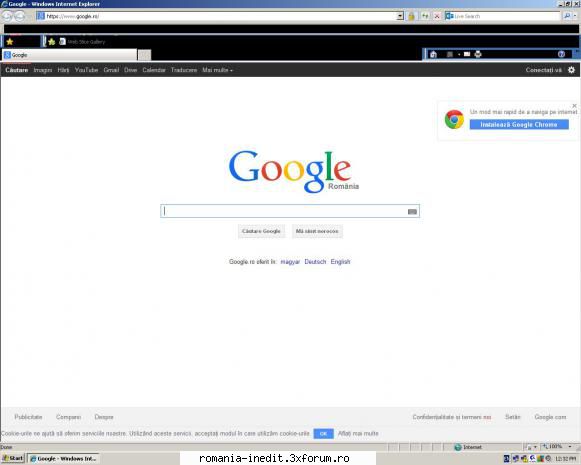581x465 pixels.
Task: Accept cookies with the OK button
Action: pos(323,434)
